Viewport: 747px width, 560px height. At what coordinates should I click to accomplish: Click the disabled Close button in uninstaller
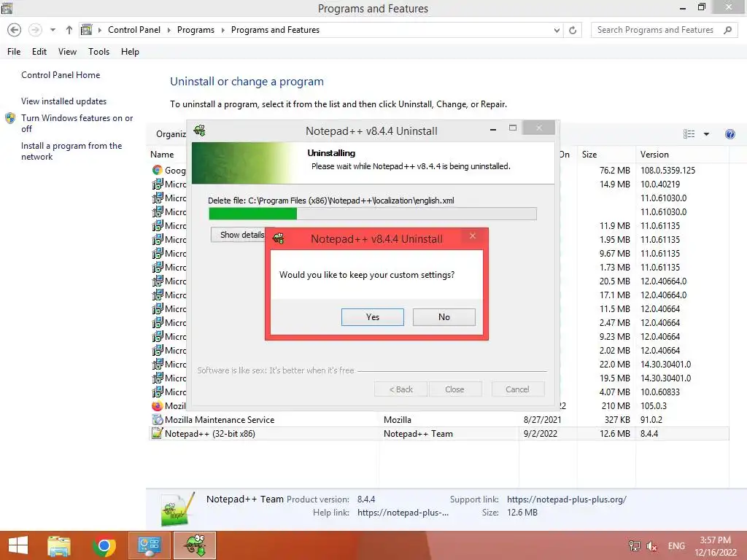click(x=454, y=389)
